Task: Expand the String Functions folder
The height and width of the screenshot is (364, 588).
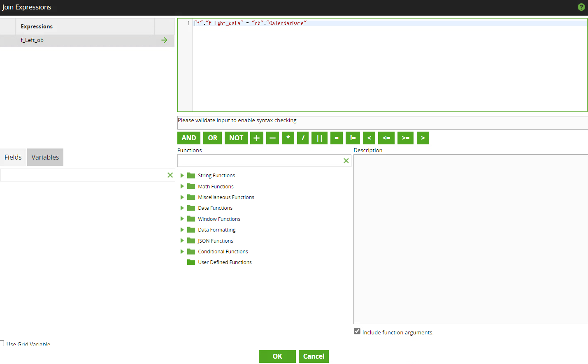Action: click(182, 176)
